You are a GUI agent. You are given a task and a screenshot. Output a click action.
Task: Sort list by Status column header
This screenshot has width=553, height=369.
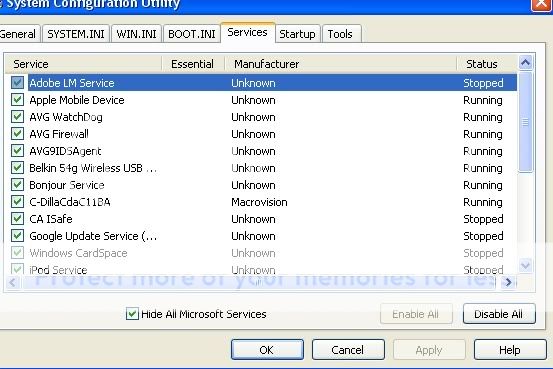click(487, 64)
